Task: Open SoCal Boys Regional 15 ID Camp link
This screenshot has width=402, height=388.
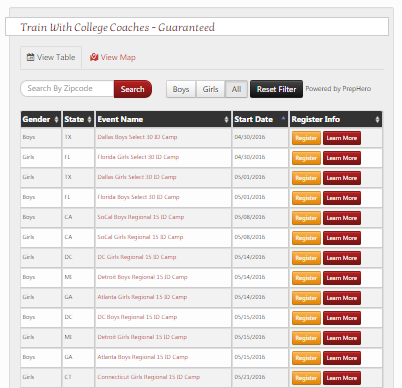Action: click(x=141, y=217)
